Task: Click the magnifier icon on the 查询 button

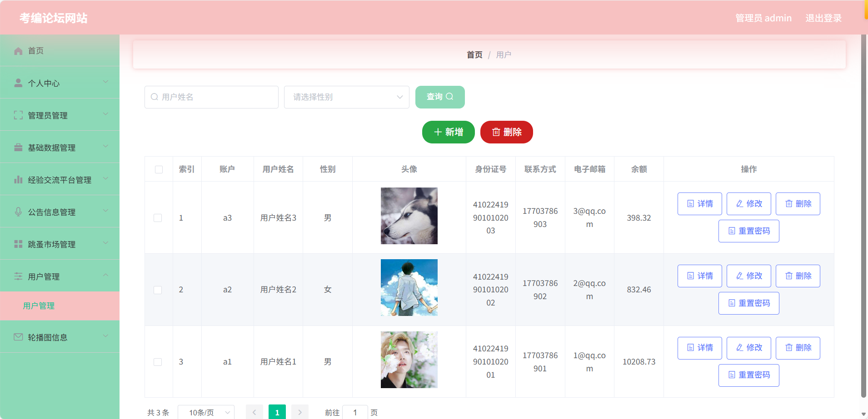Action: (x=449, y=97)
